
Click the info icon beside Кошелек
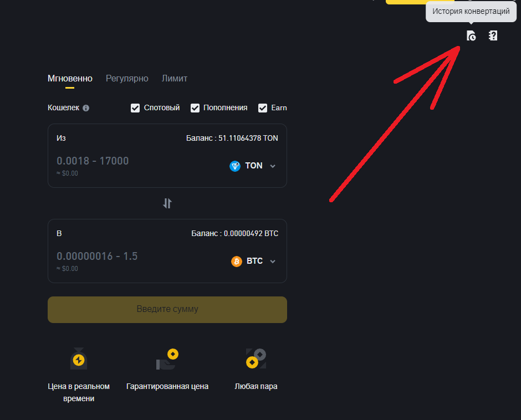click(86, 108)
